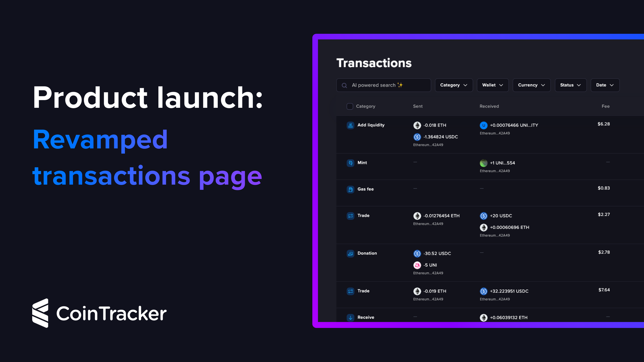This screenshot has width=644, height=362.
Task: Expand the Category filter dropdown
Action: pyautogui.click(x=453, y=85)
